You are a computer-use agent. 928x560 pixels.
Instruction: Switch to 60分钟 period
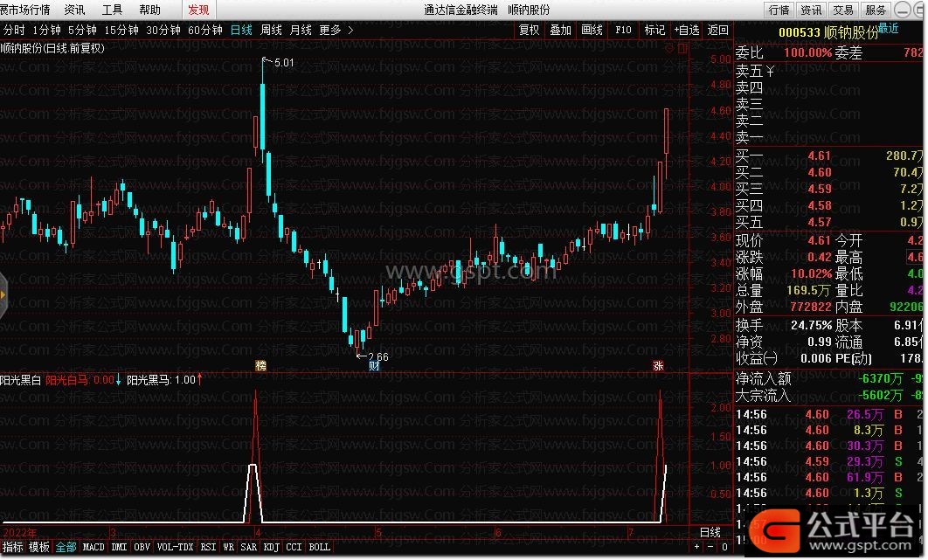pos(204,30)
